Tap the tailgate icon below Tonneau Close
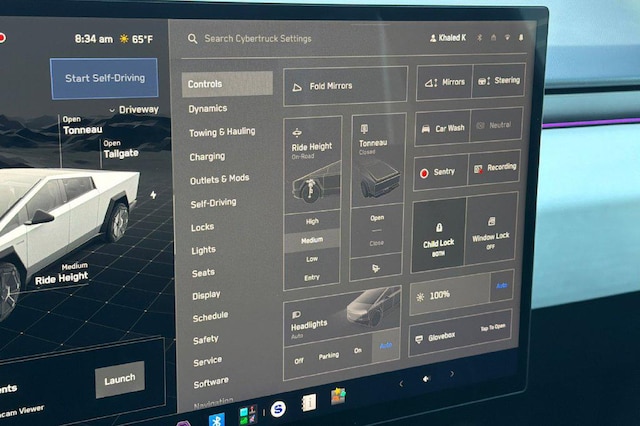 click(376, 268)
